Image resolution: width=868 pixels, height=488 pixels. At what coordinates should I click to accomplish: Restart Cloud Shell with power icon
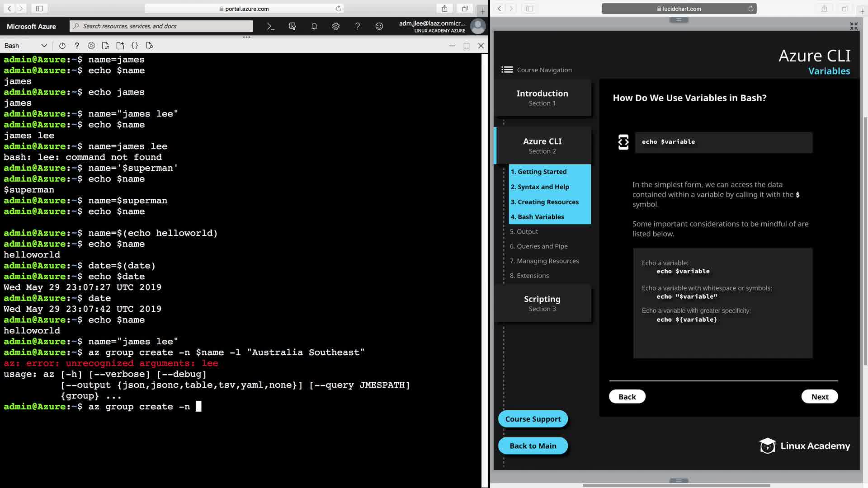click(x=62, y=46)
